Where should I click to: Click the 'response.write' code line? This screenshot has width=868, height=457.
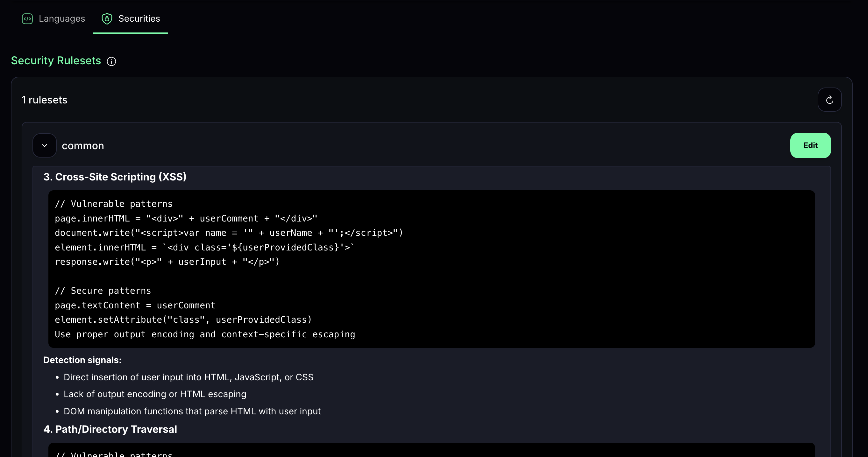167,262
